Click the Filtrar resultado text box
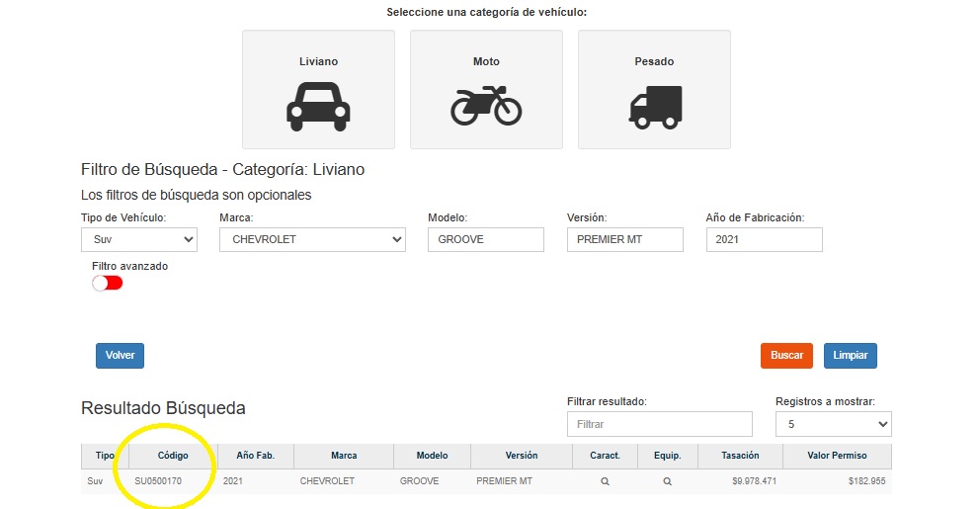This screenshot has height=509, width=980. tap(659, 424)
